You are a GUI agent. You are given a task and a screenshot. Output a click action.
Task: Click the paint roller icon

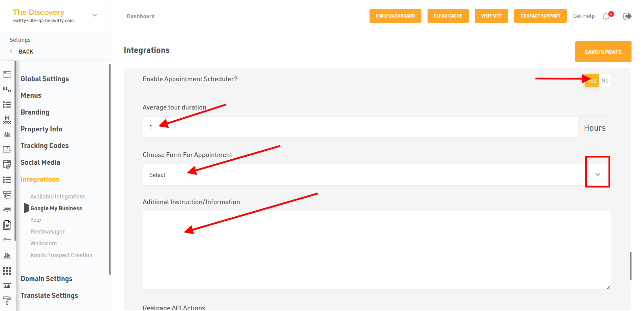point(7,300)
